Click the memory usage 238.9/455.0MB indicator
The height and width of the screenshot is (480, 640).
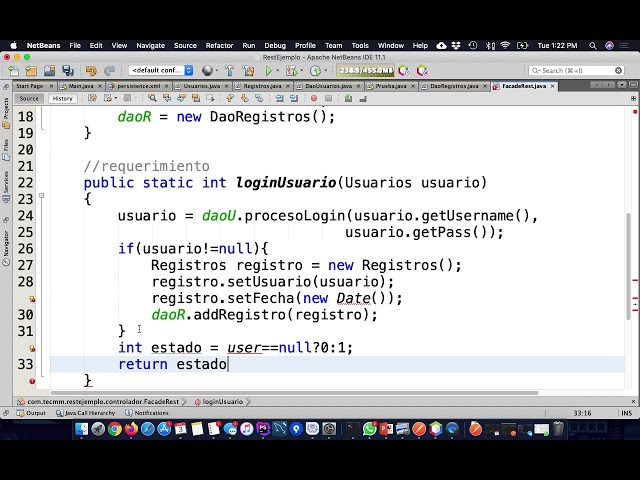point(366,71)
